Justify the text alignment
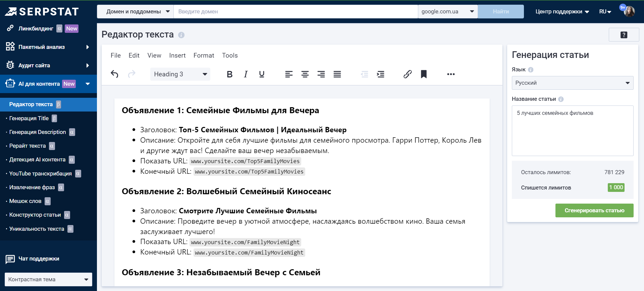 337,74
